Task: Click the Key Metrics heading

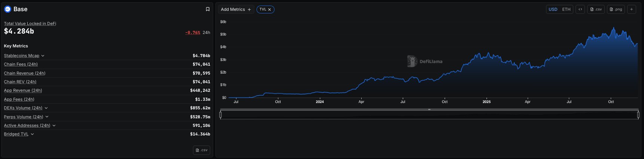Action: [x=16, y=46]
